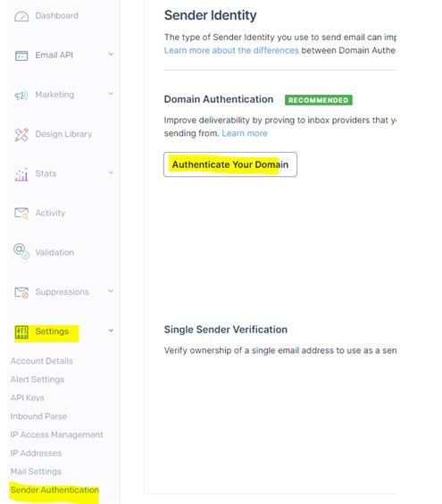Expand the Suppressions chevron
Viewport: 442px width, 504px height.
(111, 291)
